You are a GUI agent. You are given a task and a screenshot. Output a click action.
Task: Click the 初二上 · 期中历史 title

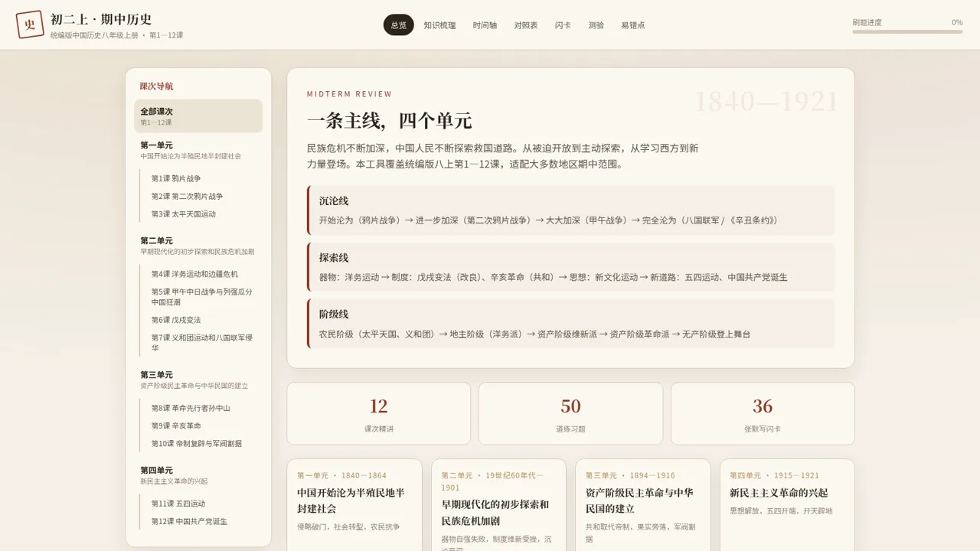[101, 20]
